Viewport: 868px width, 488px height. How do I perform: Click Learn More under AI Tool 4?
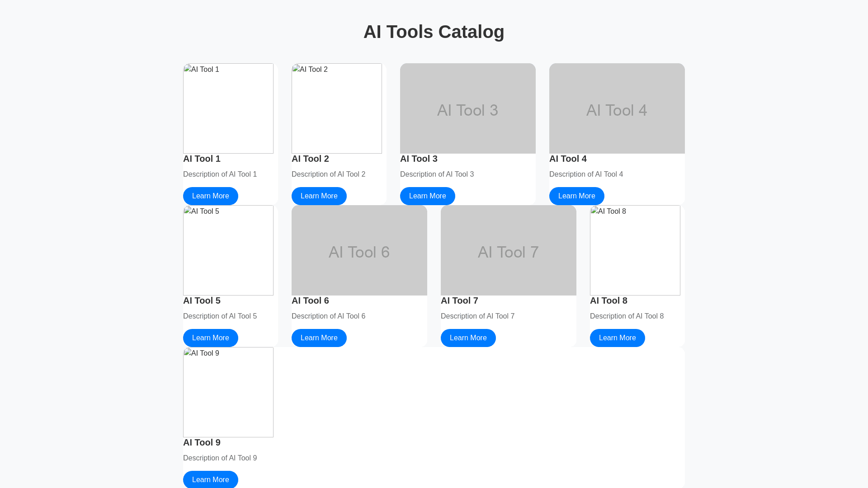coord(576,196)
